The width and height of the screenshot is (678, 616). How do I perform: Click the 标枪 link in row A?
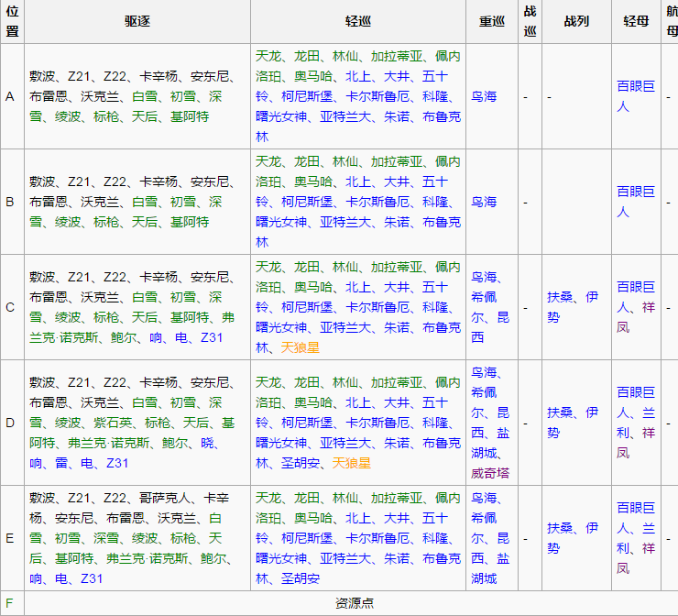tap(106, 116)
